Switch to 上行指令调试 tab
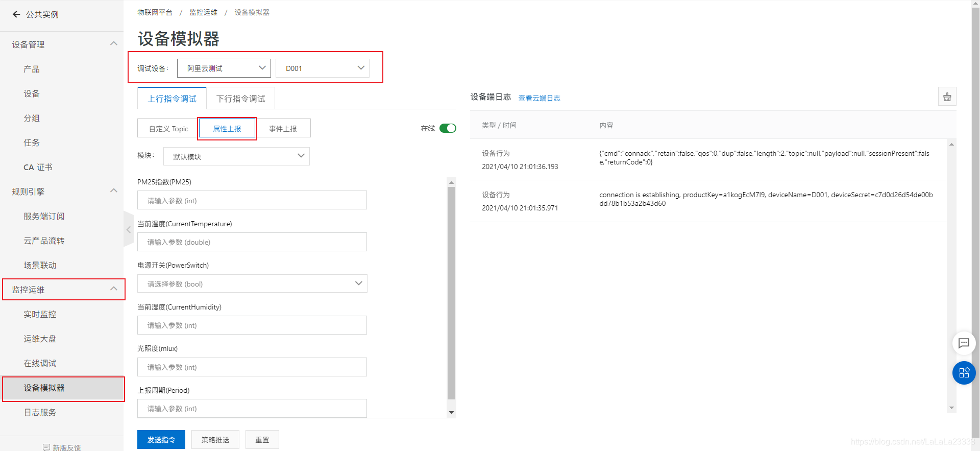The width and height of the screenshot is (980, 451). point(172,99)
